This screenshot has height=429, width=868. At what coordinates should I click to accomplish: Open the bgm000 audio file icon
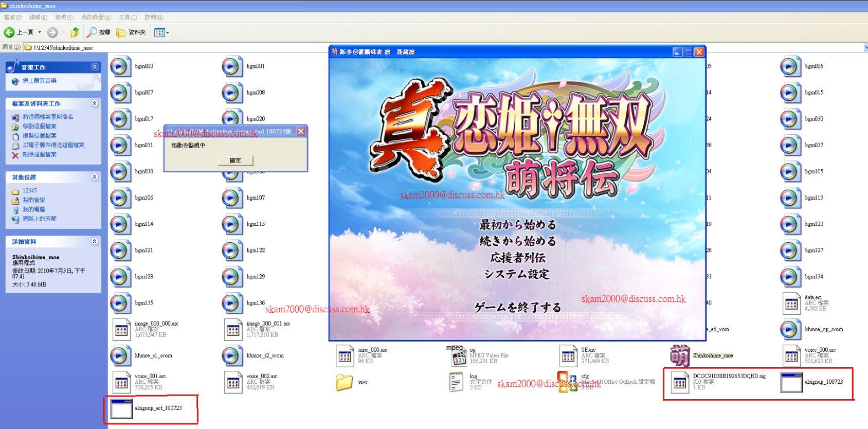point(120,66)
